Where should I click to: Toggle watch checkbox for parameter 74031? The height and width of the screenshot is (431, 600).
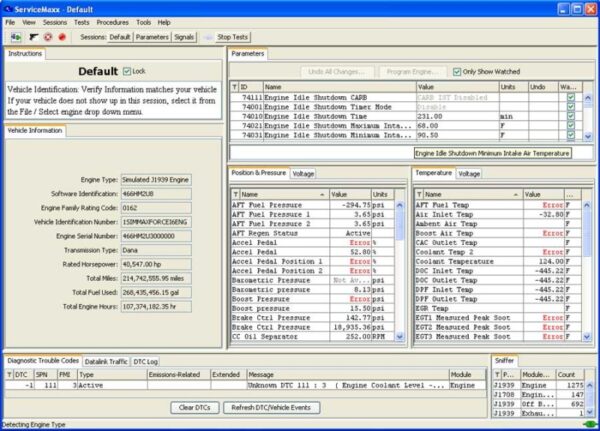pos(571,135)
